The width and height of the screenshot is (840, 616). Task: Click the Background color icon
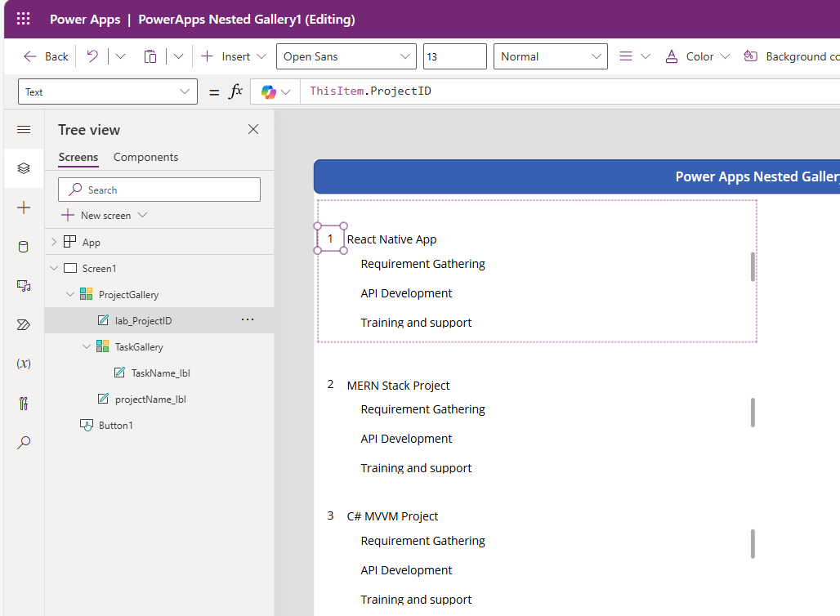pyautogui.click(x=751, y=56)
